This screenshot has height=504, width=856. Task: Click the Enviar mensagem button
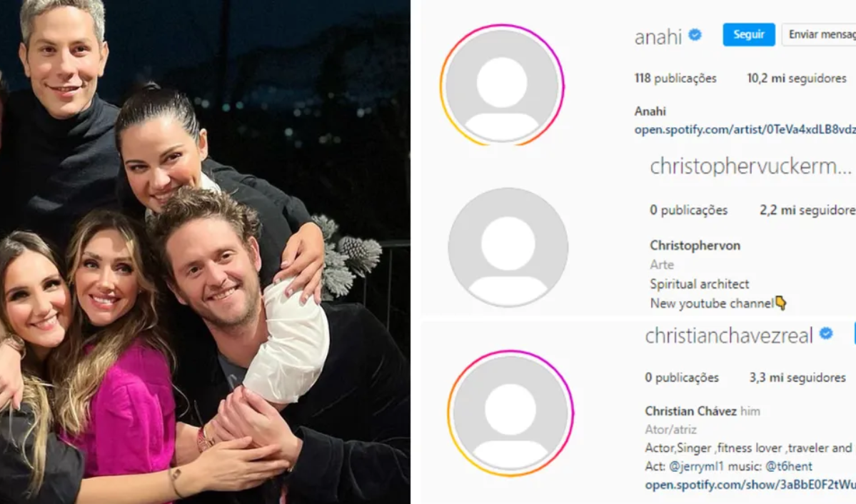tap(819, 34)
